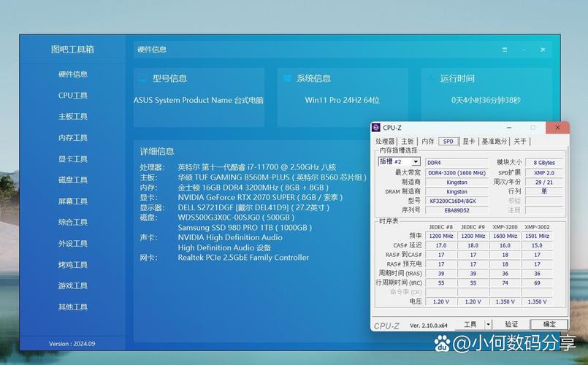Image resolution: width=588 pixels, height=365 pixels.
Task: Click the Win11 Pro 24H2 64位 text
Action: (x=342, y=100)
